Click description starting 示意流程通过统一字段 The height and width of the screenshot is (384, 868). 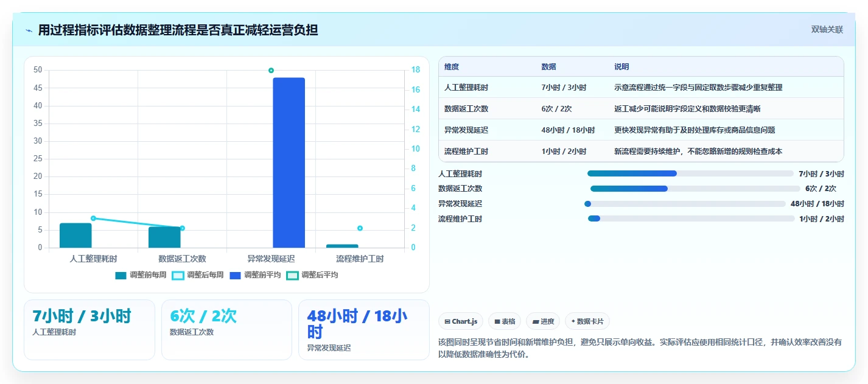pos(698,88)
